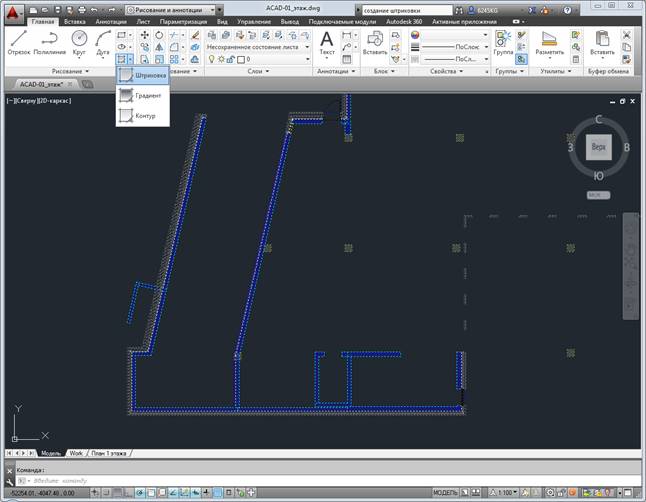Click the Группа group icon
This screenshot has height=502, width=646.
(x=503, y=43)
